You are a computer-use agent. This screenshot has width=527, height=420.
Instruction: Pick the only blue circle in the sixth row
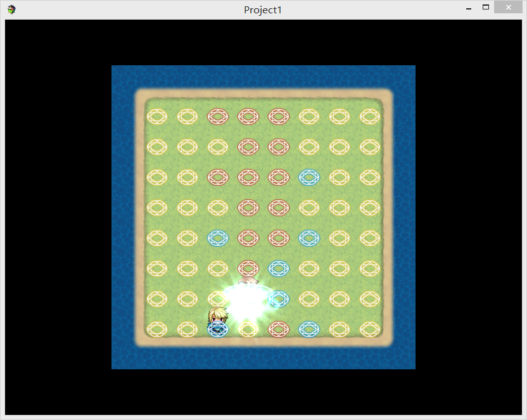pos(279,269)
